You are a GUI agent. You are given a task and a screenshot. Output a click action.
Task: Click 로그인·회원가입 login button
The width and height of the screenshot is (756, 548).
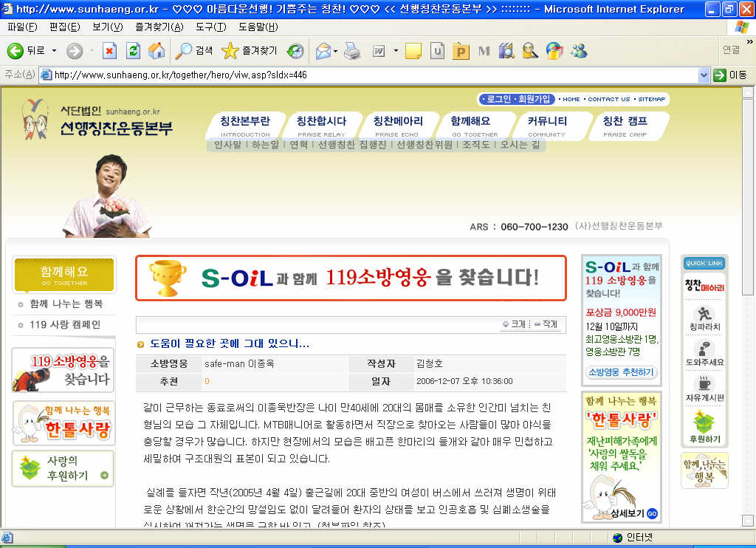pyautogui.click(x=517, y=99)
